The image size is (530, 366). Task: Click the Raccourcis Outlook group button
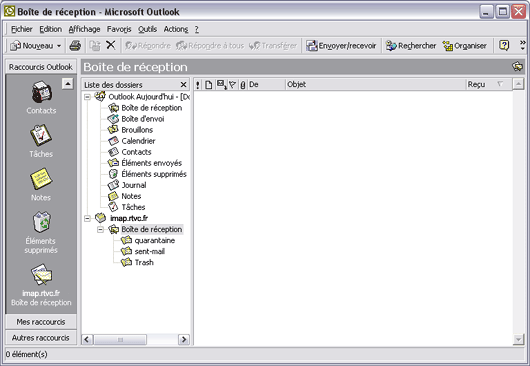click(41, 67)
